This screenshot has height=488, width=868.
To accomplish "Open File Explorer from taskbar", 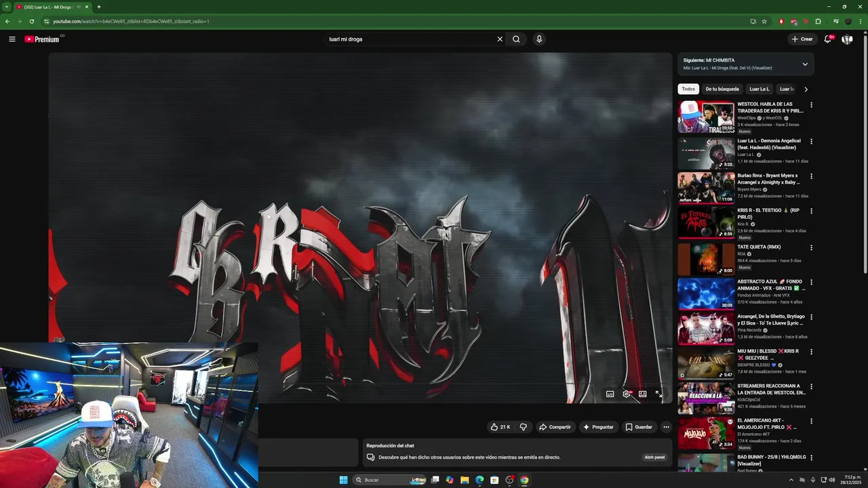I will click(x=465, y=480).
